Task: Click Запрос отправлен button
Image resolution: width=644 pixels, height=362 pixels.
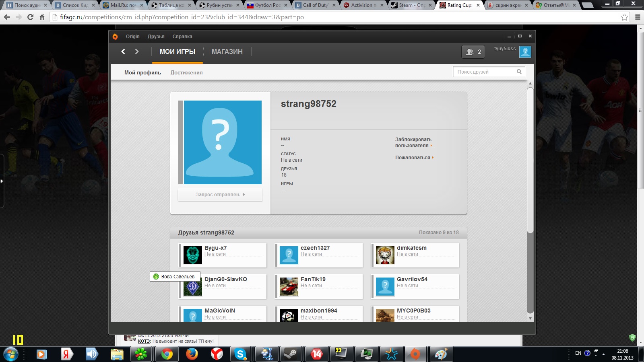Action: click(x=220, y=195)
